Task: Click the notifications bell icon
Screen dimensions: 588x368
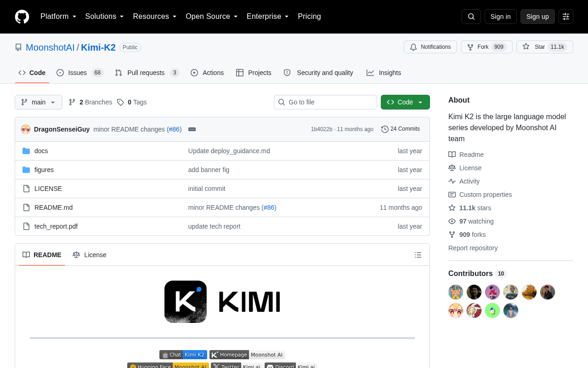Action: pos(413,47)
